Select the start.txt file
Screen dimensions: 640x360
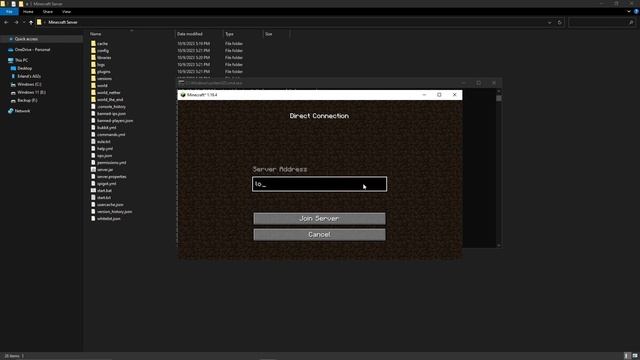coord(104,198)
